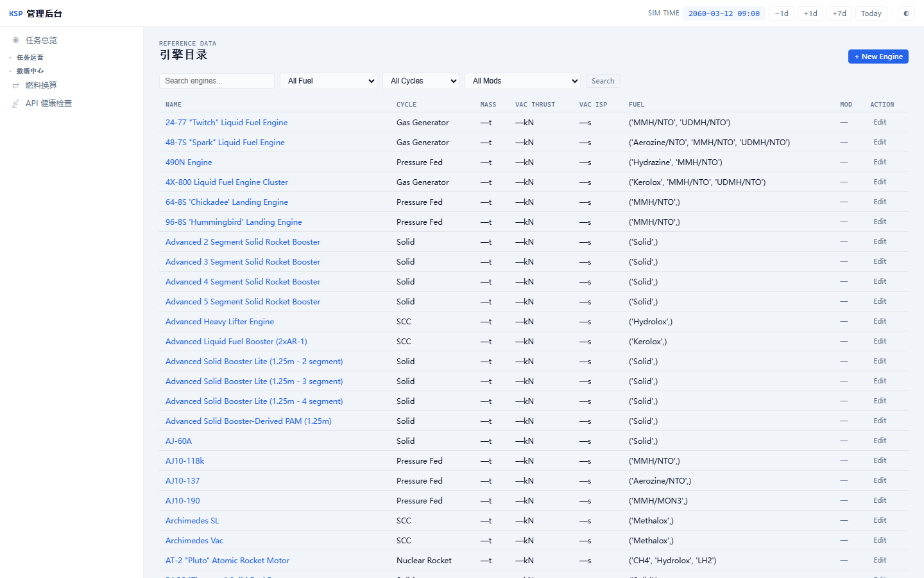This screenshot has width=924, height=578.
Task: Open the 48-7S "Spark" Liquid Fuel Engine link
Action: coord(225,143)
